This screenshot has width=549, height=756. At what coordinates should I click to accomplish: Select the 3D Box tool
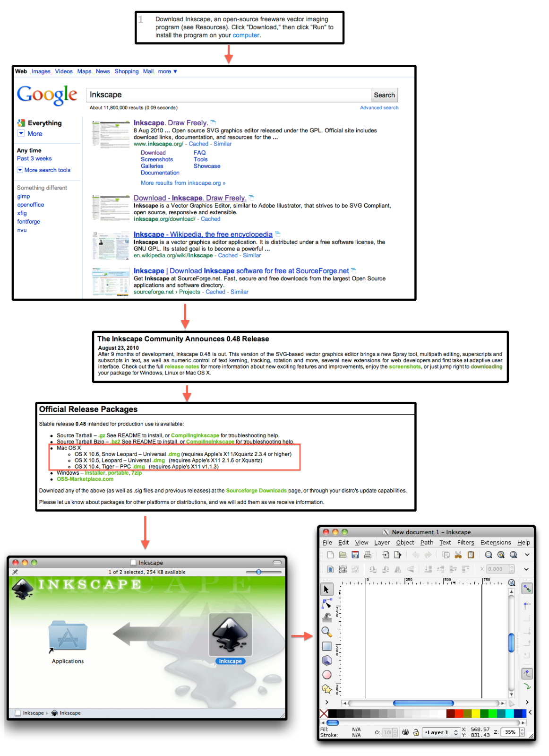pyautogui.click(x=326, y=660)
